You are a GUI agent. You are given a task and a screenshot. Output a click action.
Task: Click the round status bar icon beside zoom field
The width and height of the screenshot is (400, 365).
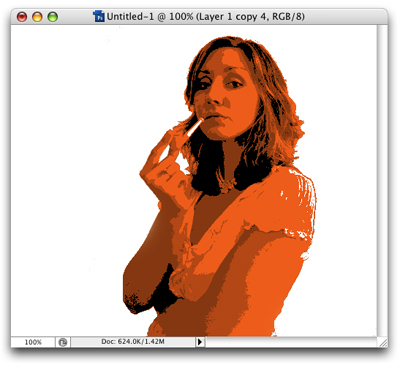point(63,342)
